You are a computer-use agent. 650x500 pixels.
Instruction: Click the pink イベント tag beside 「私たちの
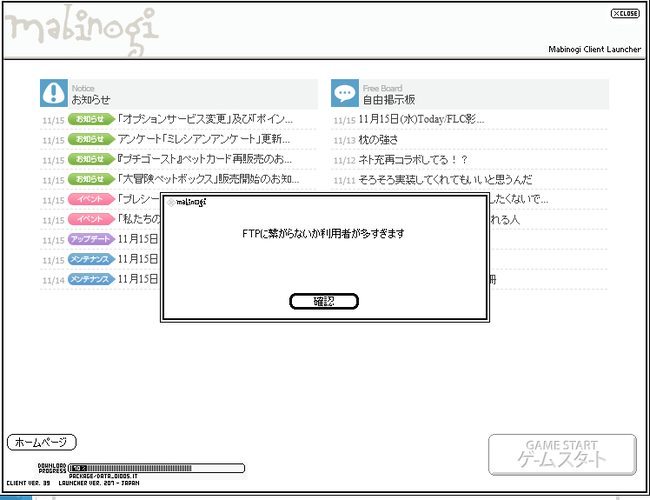[91, 219]
